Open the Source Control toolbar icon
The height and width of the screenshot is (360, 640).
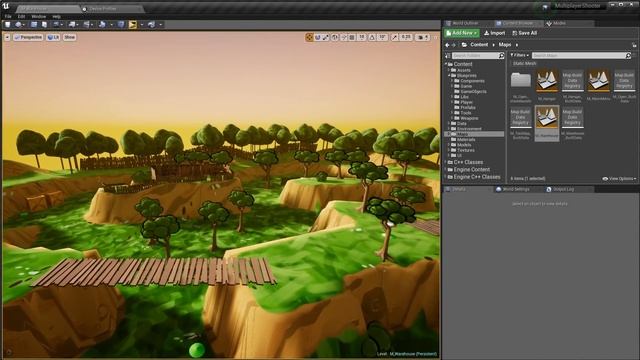click(18, 24)
